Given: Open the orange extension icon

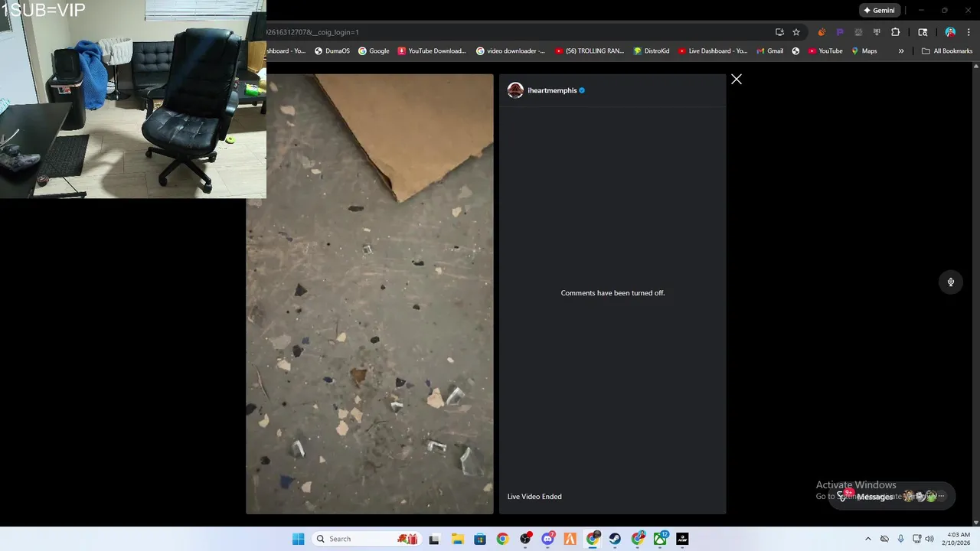Looking at the screenshot, I should point(822,32).
